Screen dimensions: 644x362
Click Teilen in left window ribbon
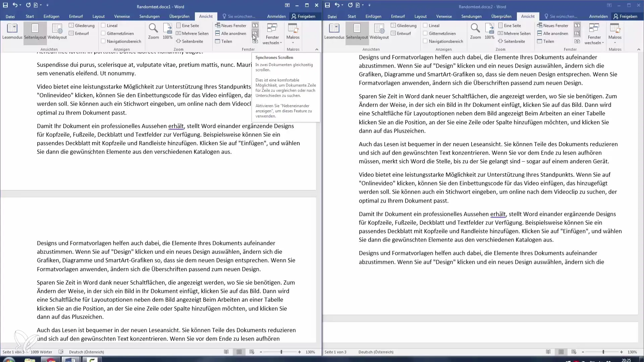[x=224, y=41]
